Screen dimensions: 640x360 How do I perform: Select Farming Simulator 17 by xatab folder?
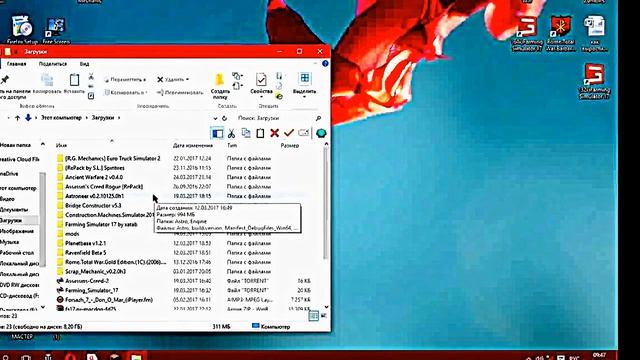click(101, 224)
